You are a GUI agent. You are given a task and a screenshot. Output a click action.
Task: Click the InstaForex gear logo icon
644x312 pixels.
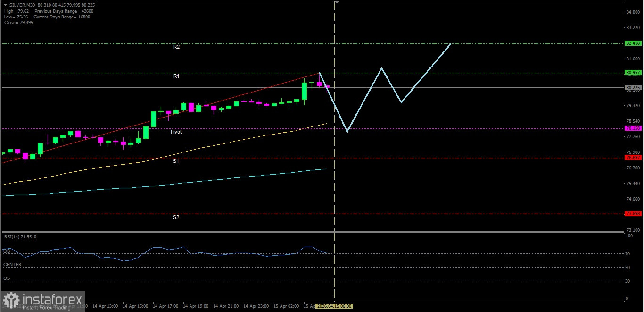[x=11, y=300]
